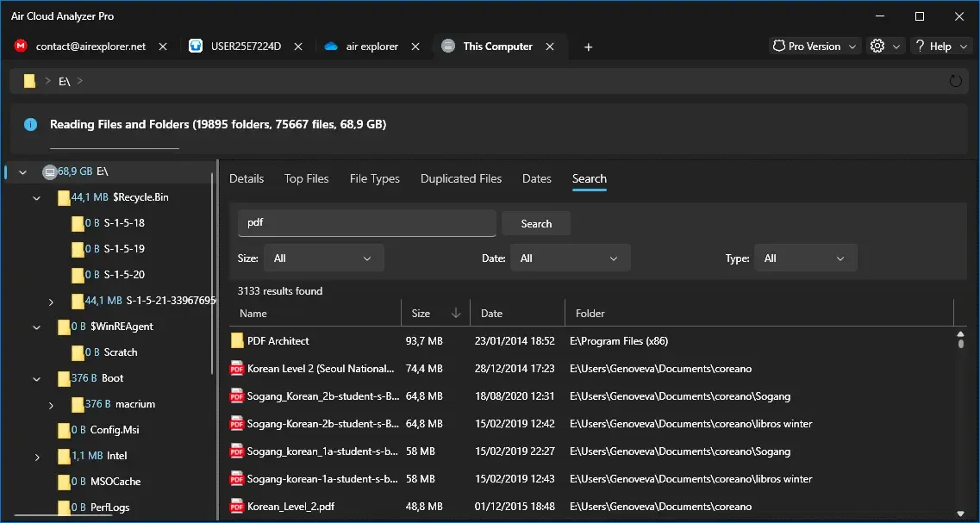Open the Type filter dropdown
980x523 pixels.
[806, 258]
